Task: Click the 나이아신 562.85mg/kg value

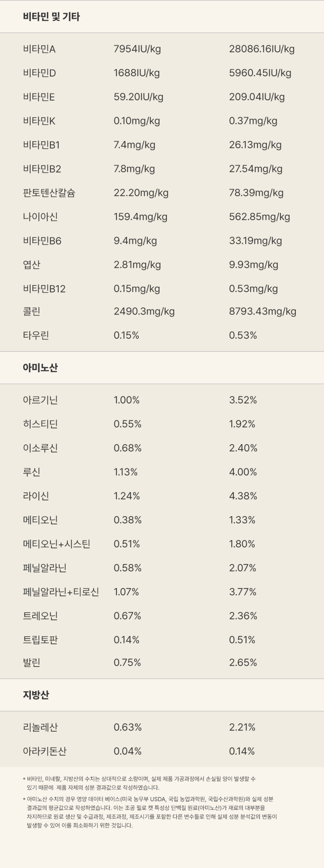Action: click(259, 217)
